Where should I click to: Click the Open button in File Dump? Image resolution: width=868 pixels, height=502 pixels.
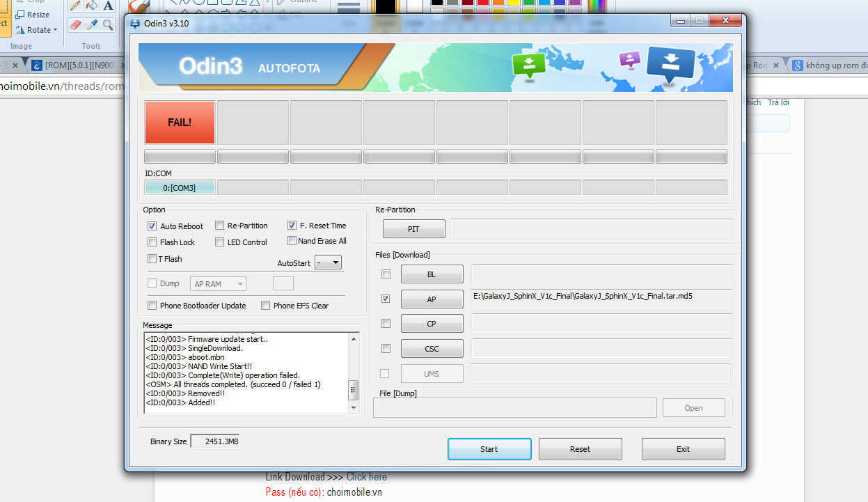693,408
